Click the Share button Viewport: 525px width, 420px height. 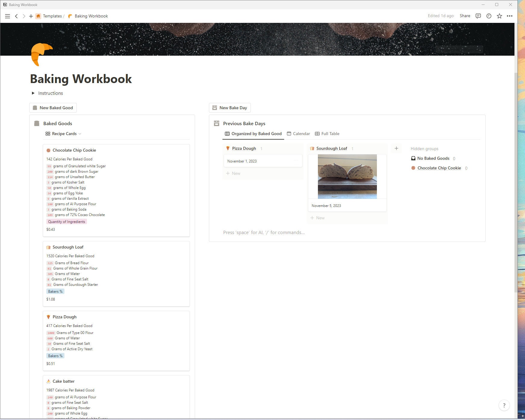tap(465, 16)
